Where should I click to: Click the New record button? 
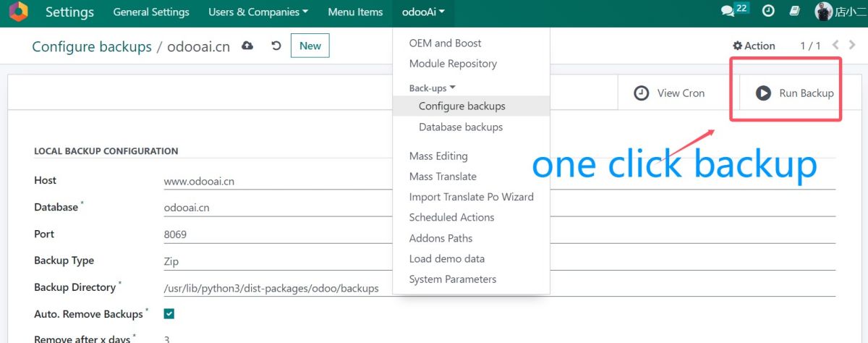(x=310, y=46)
